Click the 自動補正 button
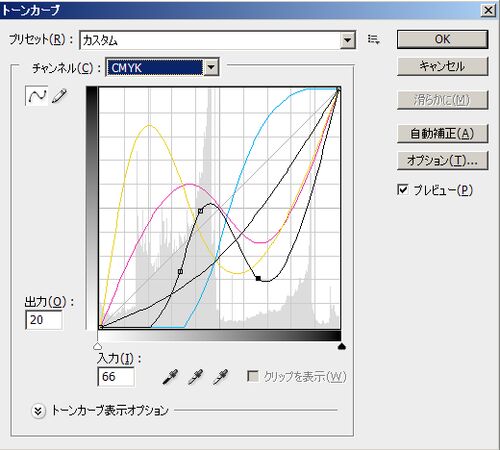This screenshot has width=500, height=450. (443, 134)
